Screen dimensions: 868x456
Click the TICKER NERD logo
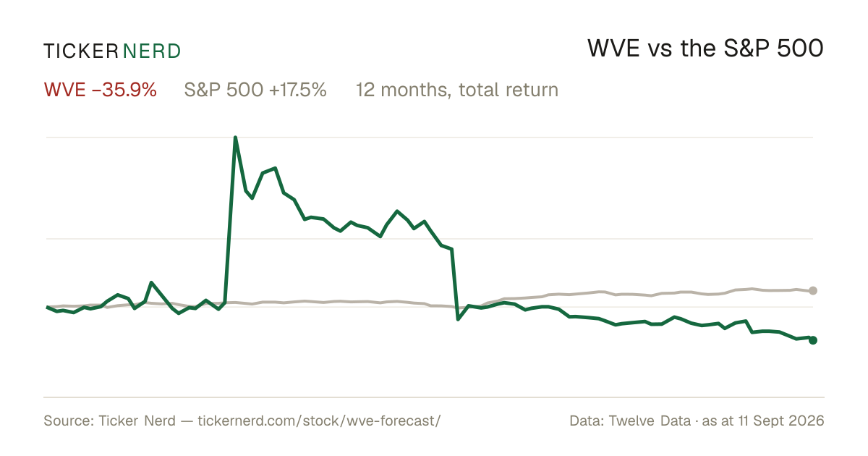point(112,51)
